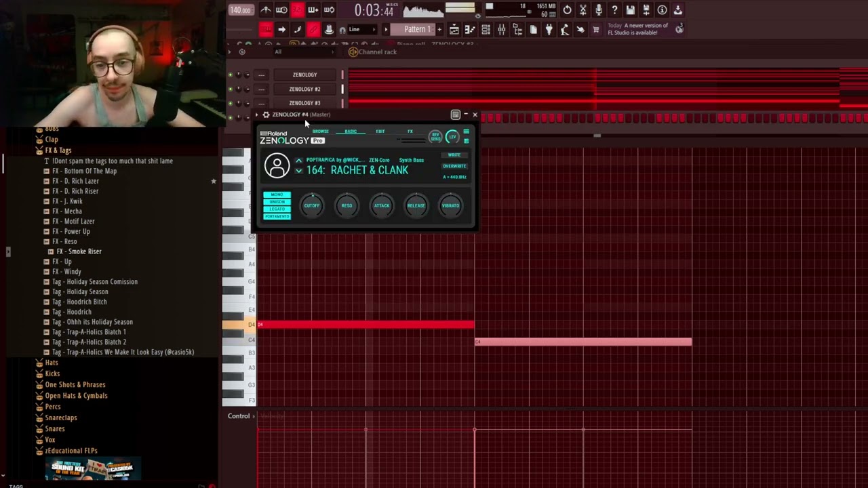Open ZENOLOGY hamburger menu icon
Image resolution: width=868 pixels, height=488 pixels.
(x=466, y=131)
